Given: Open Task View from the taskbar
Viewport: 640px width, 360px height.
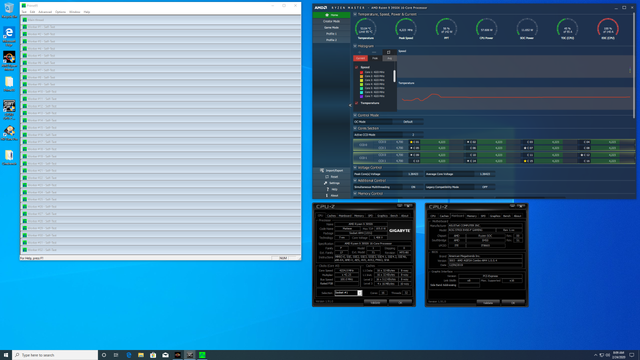Looking at the screenshot, I should [116, 355].
